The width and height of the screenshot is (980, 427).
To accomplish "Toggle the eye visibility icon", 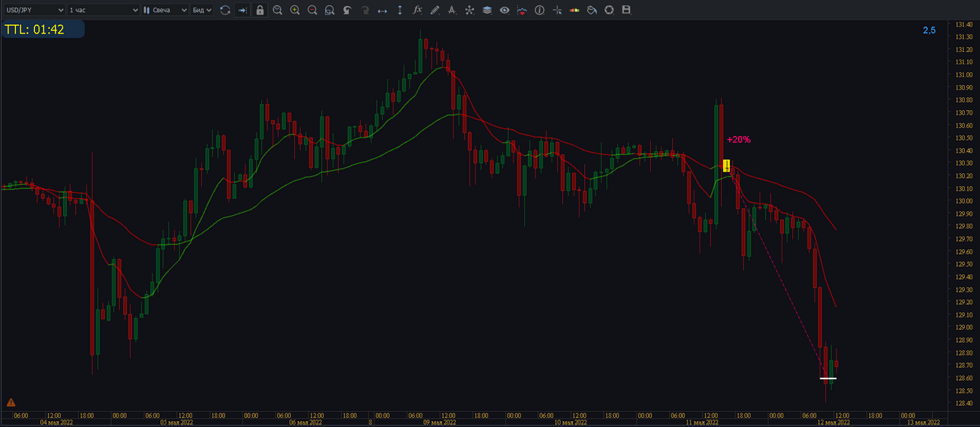I will click(x=504, y=10).
